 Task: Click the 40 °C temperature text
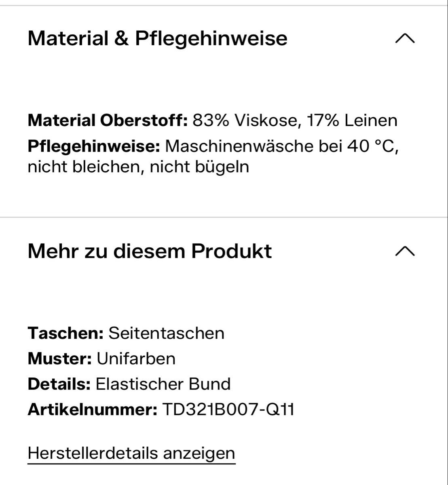click(372, 146)
